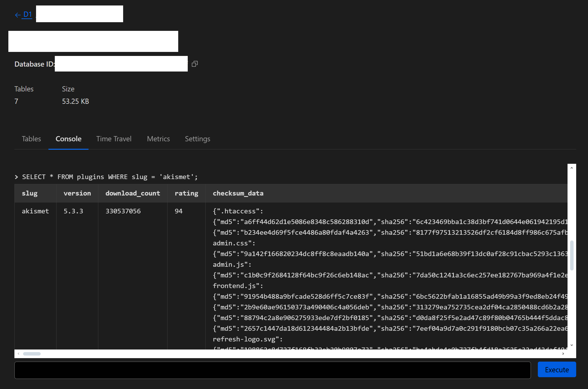This screenshot has width=588, height=389.
Task: Click the rating column header
Action: [x=187, y=193]
